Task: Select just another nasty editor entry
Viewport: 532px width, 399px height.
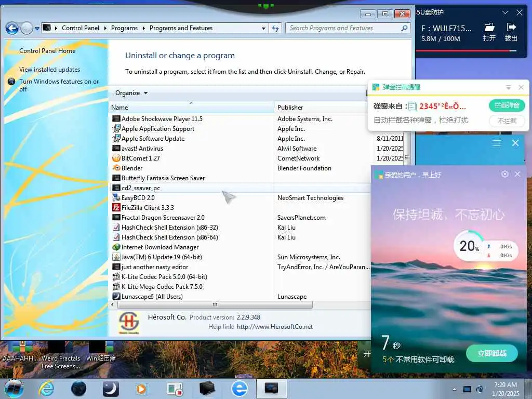Action: [155, 267]
